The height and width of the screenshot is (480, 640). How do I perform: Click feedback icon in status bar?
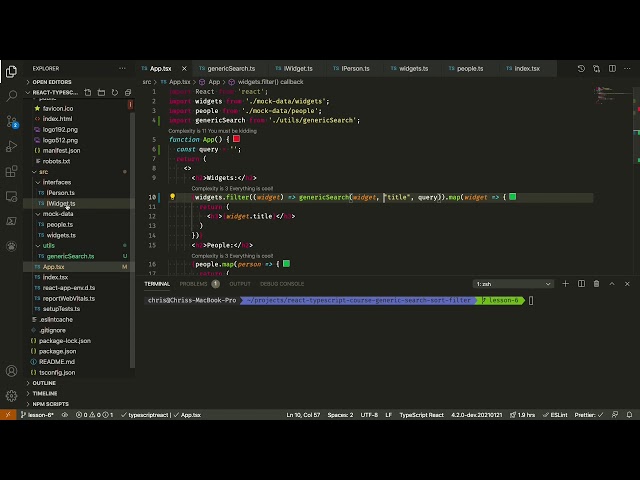click(615, 415)
